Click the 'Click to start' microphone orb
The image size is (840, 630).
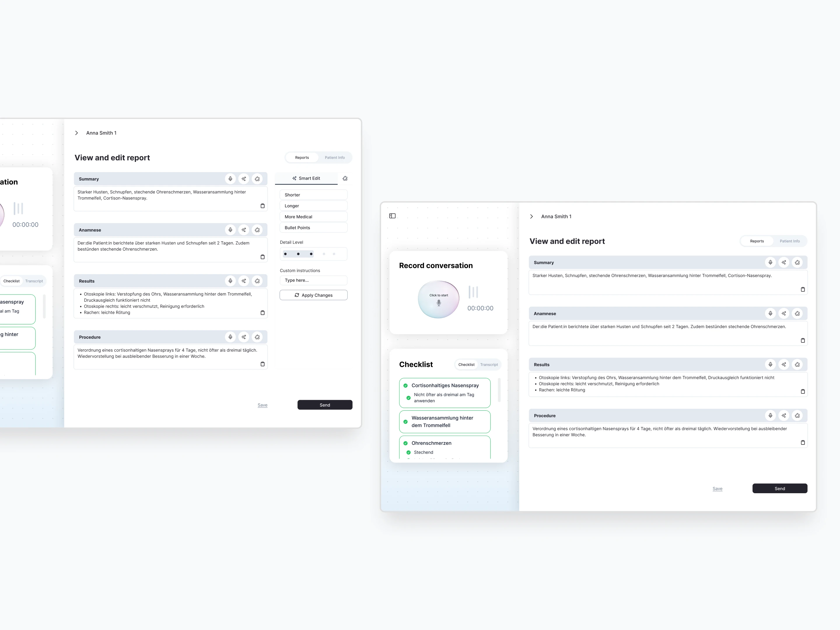click(439, 299)
